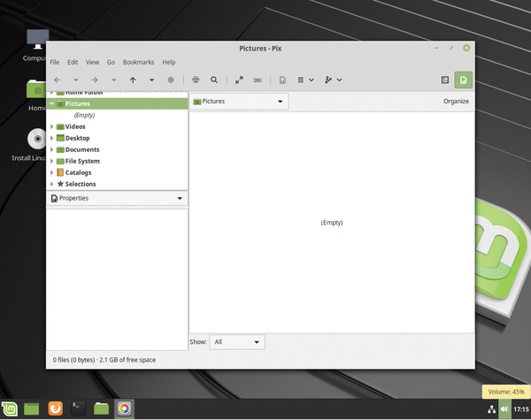Click the volume icon in system tray

coord(504,409)
